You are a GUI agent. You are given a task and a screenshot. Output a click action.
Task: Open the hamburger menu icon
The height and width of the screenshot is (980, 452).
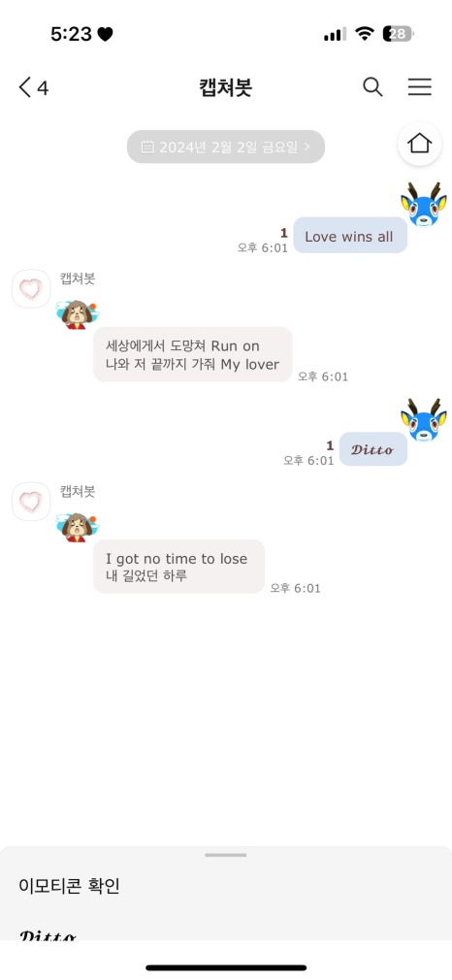[419, 87]
